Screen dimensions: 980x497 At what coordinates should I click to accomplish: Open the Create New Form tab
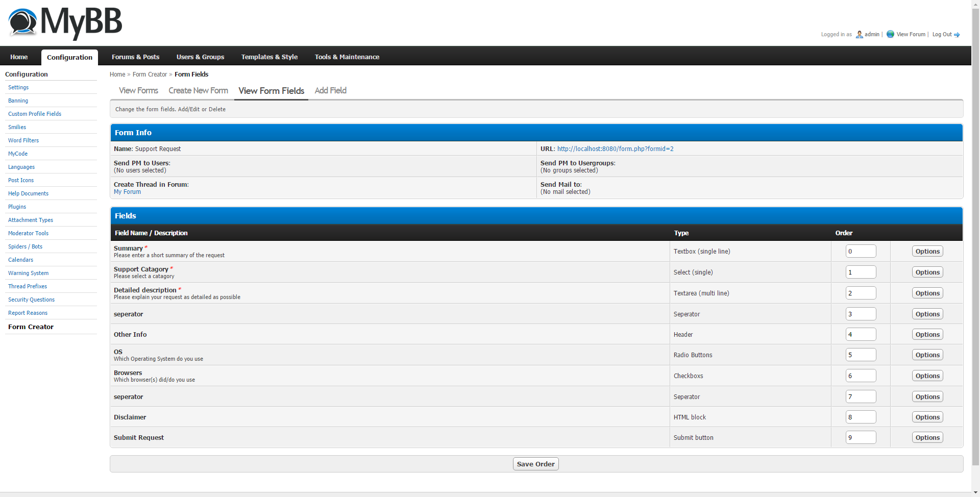point(198,90)
